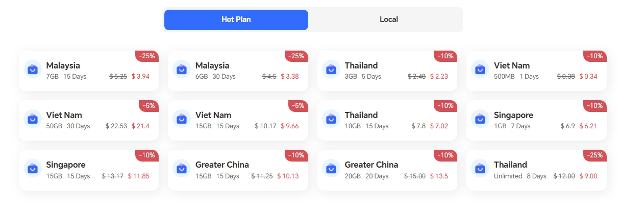Click the Viet Nam 500MB plan icon

click(480, 69)
